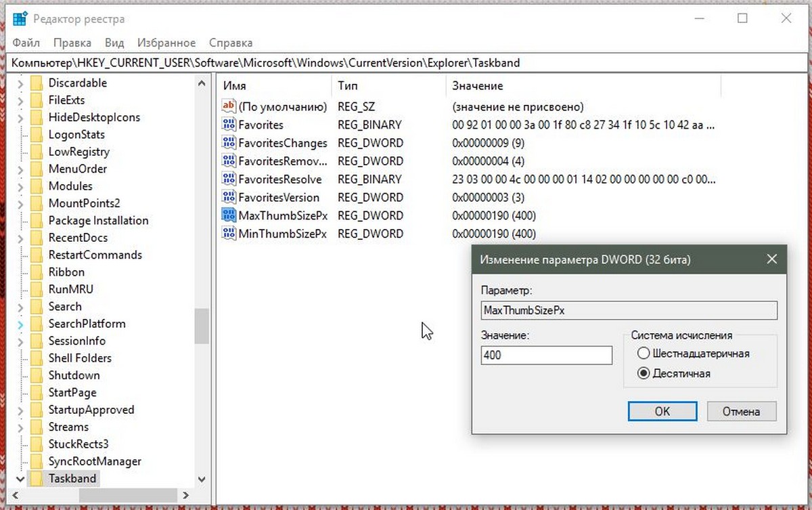This screenshot has height=510, width=812.
Task: Click the MountPoints2 folder icon
Action: pyautogui.click(x=36, y=203)
